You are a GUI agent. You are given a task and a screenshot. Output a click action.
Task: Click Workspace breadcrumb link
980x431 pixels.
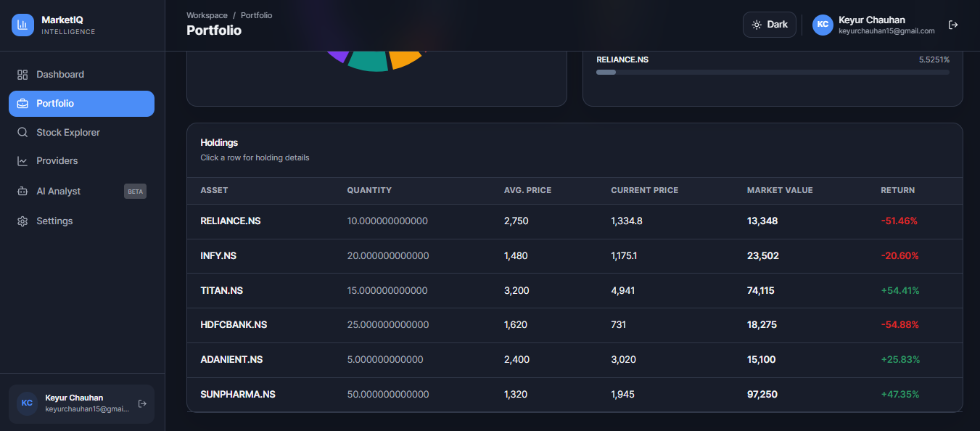point(207,15)
